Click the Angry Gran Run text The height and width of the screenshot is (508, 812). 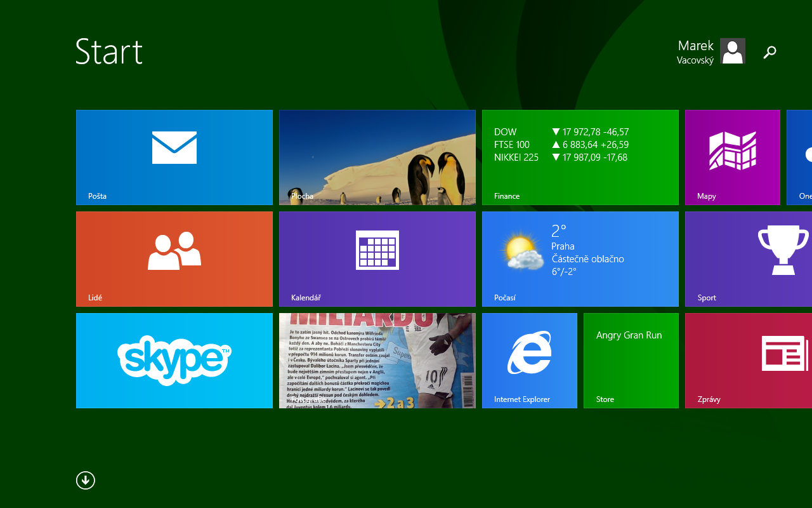pyautogui.click(x=629, y=335)
